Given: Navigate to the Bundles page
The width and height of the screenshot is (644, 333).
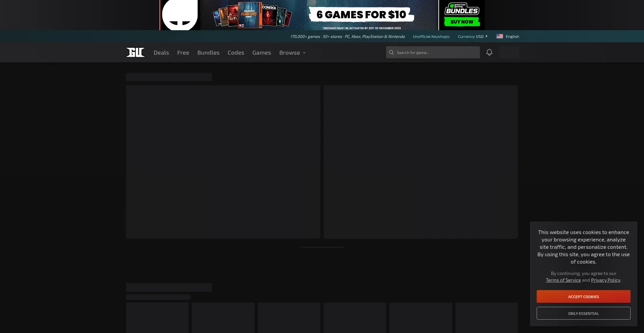Looking at the screenshot, I should pyautogui.click(x=208, y=53).
